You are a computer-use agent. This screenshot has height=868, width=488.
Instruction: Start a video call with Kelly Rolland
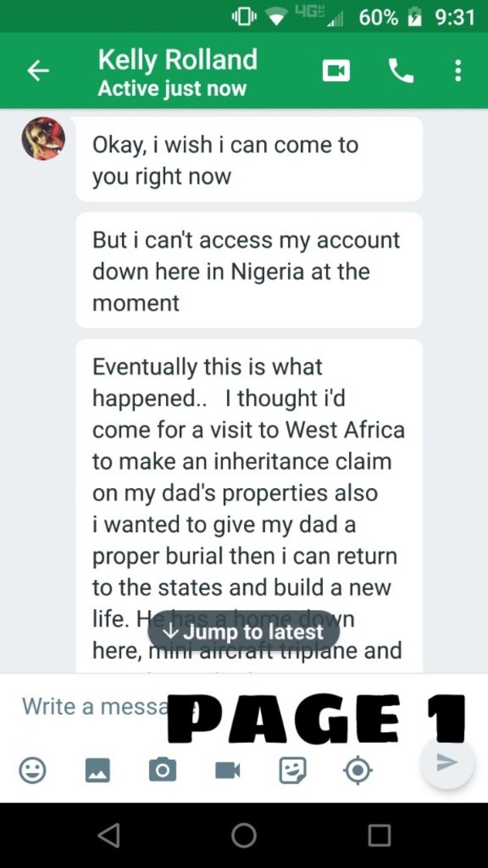(x=336, y=72)
